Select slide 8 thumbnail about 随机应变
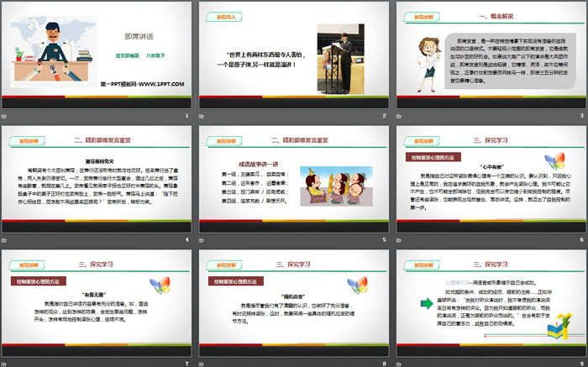 pyautogui.click(x=294, y=303)
